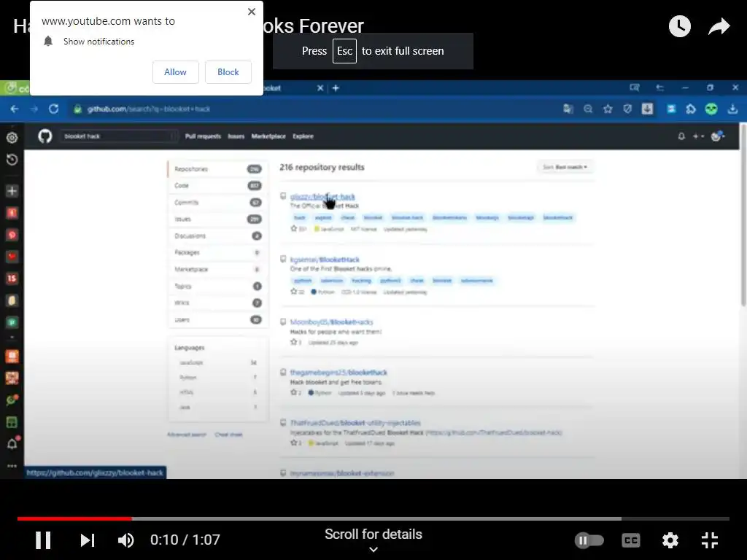
Task: Exit full screen mode
Action: coord(710,540)
